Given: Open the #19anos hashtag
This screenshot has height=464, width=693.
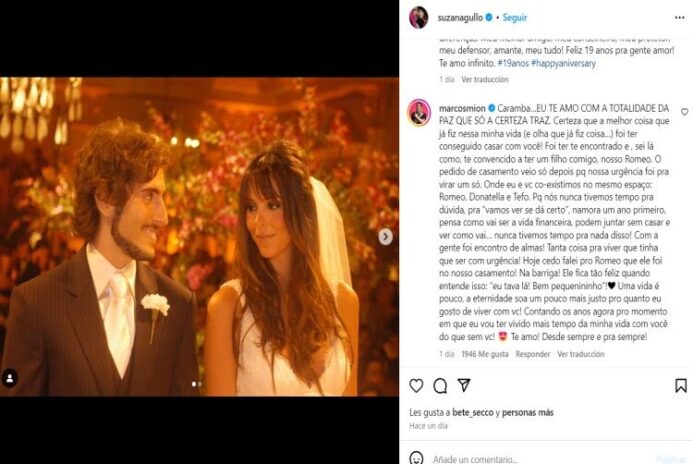Looking at the screenshot, I should click(x=513, y=63).
